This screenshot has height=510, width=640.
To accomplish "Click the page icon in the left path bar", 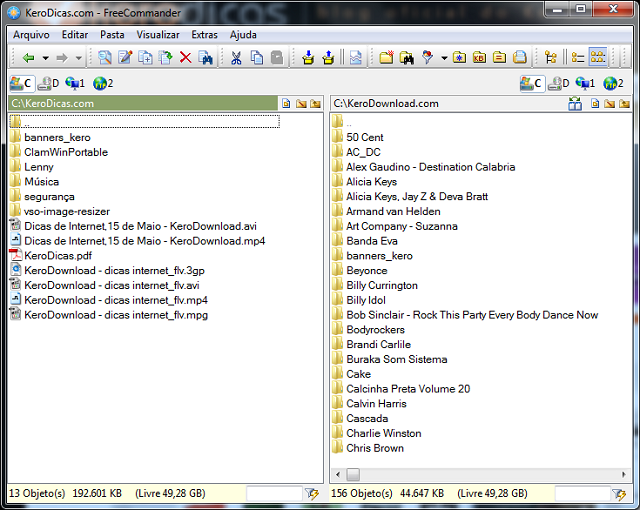I will tap(286, 104).
